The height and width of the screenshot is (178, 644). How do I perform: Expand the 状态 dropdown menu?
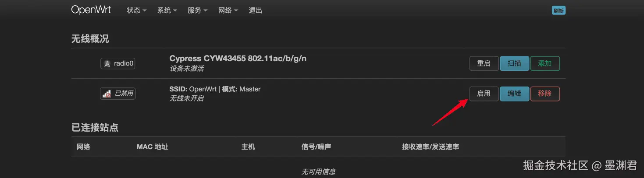(136, 10)
